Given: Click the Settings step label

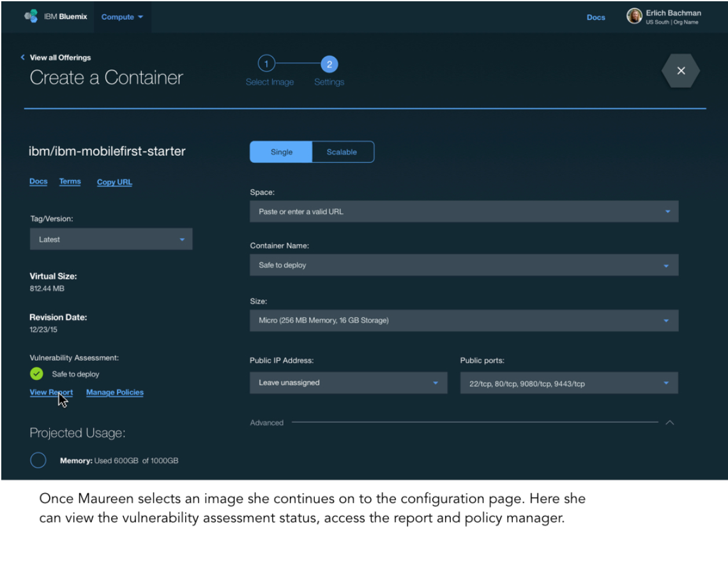Looking at the screenshot, I should pyautogui.click(x=329, y=82).
